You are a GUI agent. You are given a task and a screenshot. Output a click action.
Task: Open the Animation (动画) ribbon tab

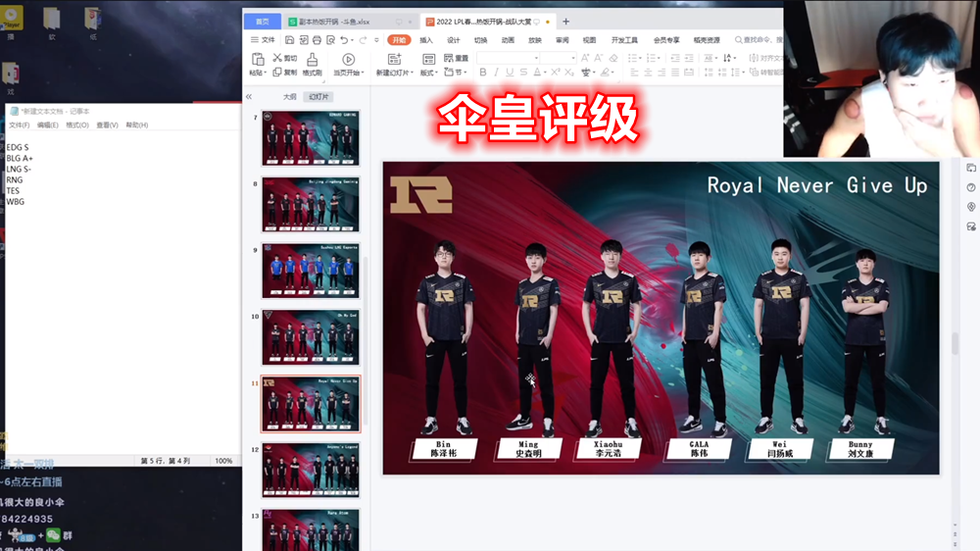tap(508, 40)
